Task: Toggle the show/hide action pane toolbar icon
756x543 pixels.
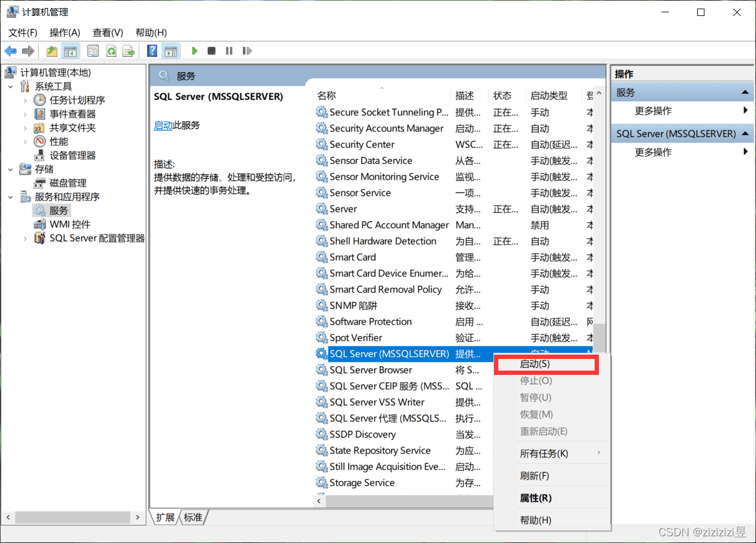Action: (x=171, y=51)
